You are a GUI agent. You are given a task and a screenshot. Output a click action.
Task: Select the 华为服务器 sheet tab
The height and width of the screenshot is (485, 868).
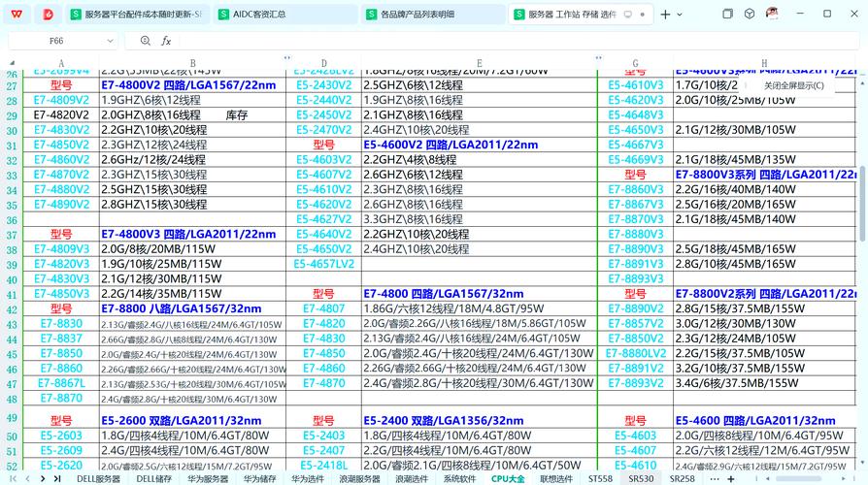point(210,478)
